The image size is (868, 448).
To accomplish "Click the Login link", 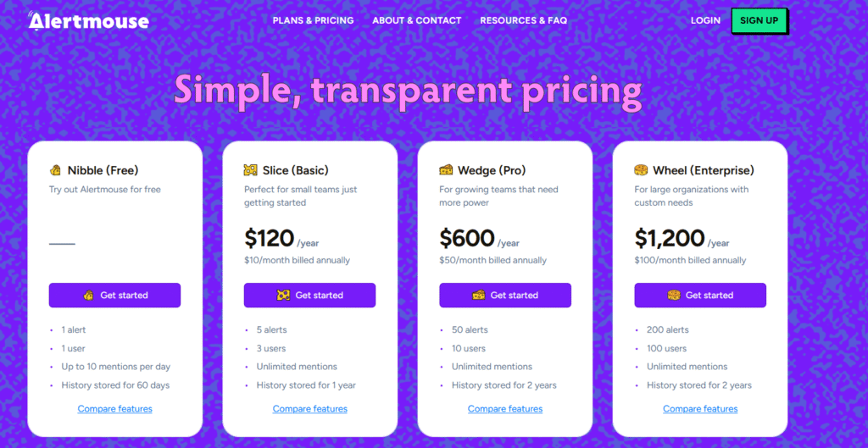I will pyautogui.click(x=705, y=20).
